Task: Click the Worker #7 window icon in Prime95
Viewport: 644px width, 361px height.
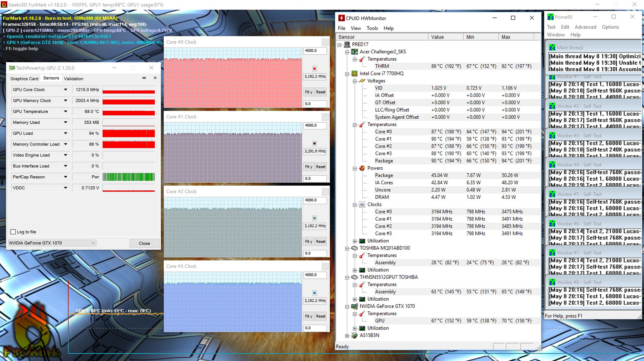Action: tap(552, 253)
